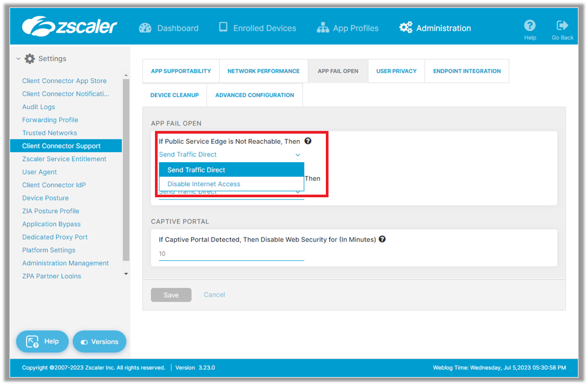
Task: Click the Versions button
Action: coord(99,342)
